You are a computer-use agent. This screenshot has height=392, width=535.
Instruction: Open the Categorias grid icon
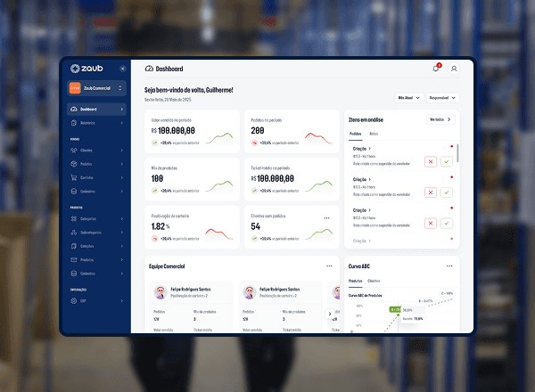74,218
